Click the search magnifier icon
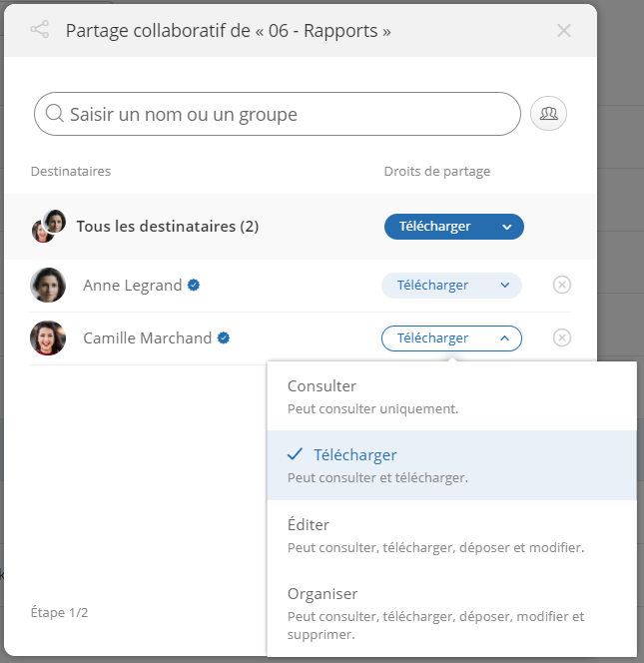This screenshot has width=644, height=663. point(55,113)
